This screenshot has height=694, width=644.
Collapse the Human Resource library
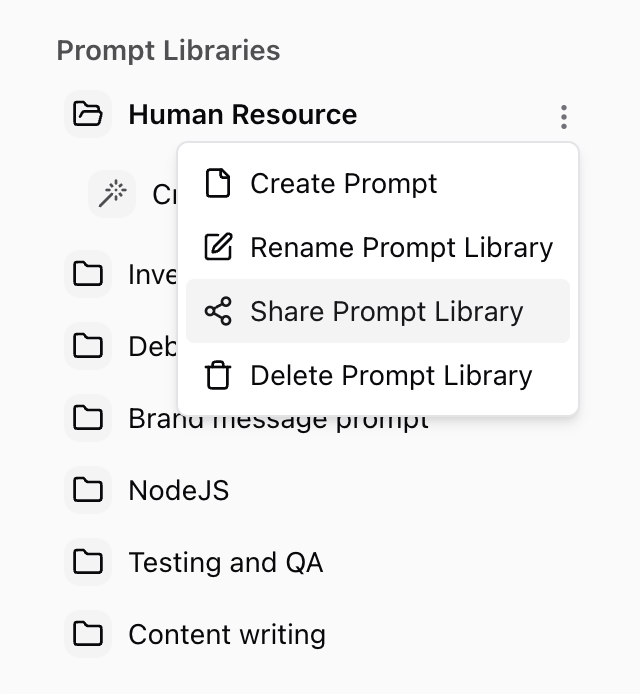point(242,115)
